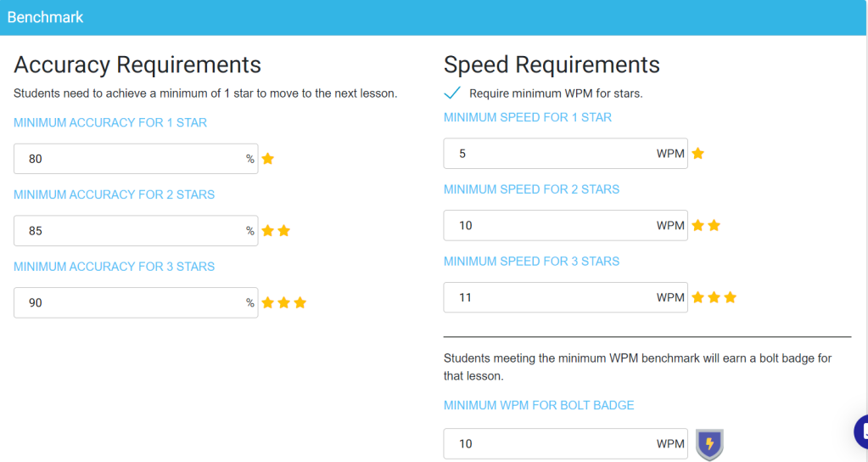This screenshot has width=868, height=462.
Task: Click the minimum speed for 3 stars field
Action: [565, 297]
